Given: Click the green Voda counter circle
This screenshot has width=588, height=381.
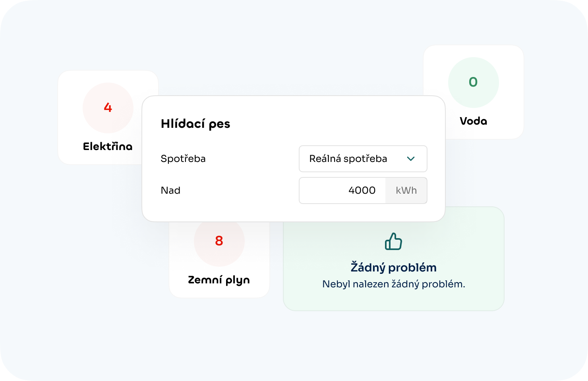Looking at the screenshot, I should click(x=473, y=82).
